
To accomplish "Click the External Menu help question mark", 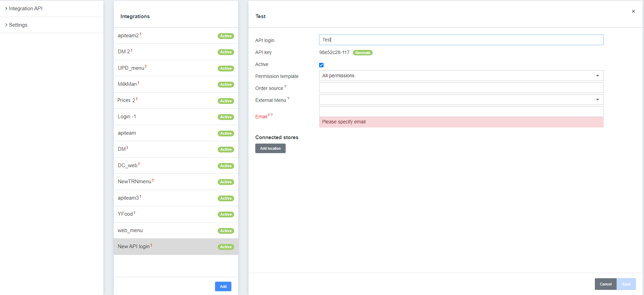I will [288, 98].
